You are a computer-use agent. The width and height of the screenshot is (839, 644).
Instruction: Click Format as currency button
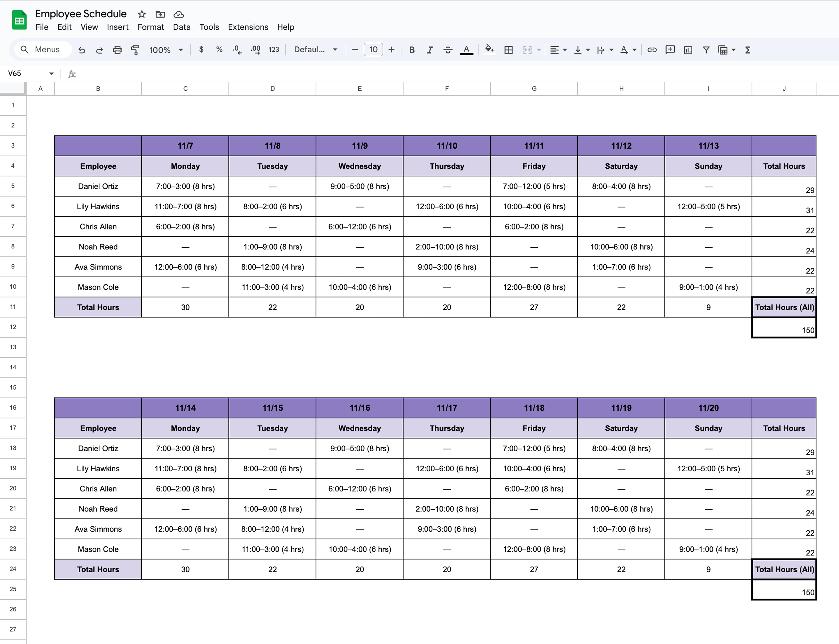click(x=201, y=50)
